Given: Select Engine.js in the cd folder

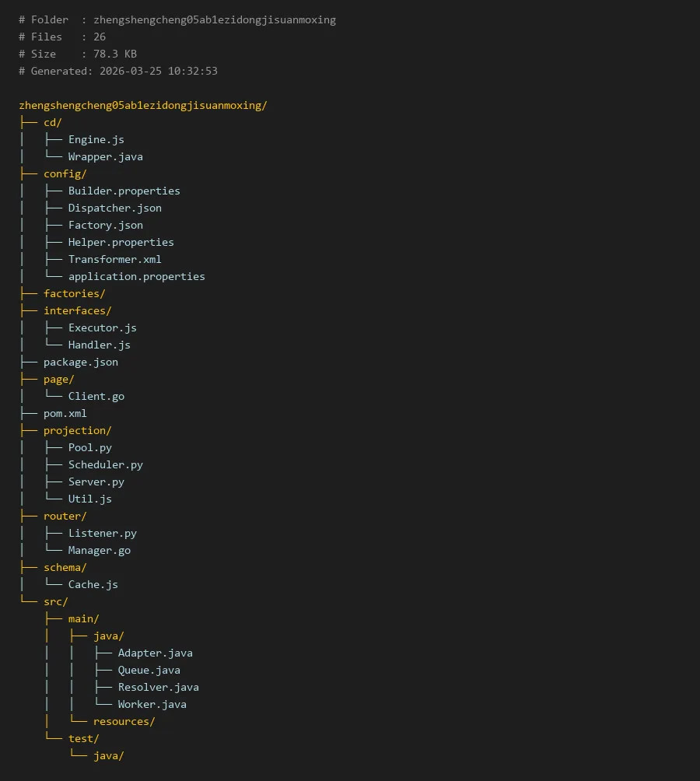Looking at the screenshot, I should click(x=96, y=139).
